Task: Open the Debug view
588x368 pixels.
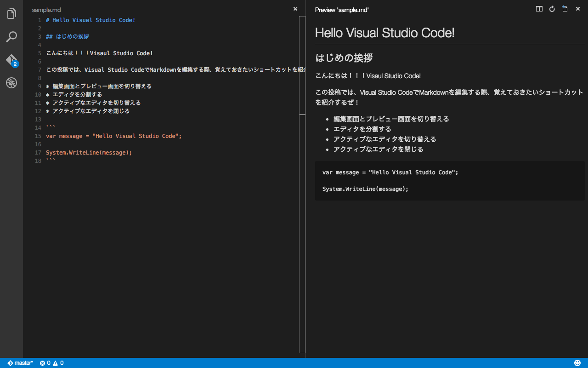Action: tap(11, 83)
